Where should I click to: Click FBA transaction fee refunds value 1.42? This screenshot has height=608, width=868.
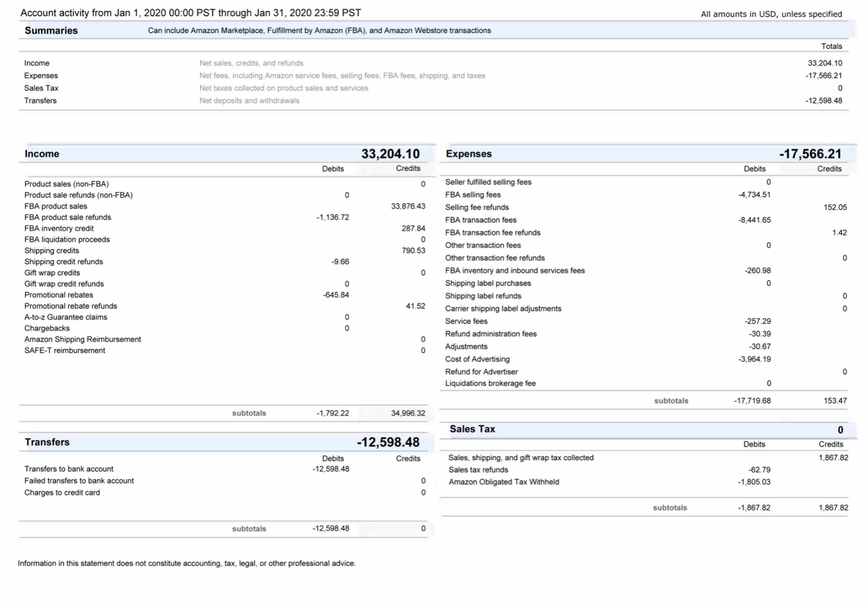point(839,233)
